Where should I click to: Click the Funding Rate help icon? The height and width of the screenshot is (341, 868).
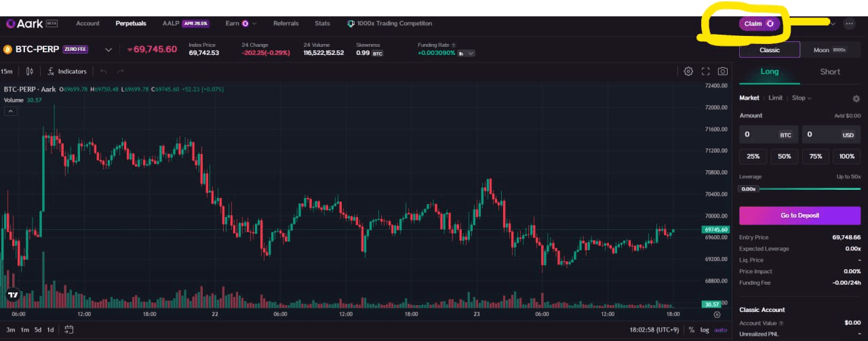click(453, 45)
